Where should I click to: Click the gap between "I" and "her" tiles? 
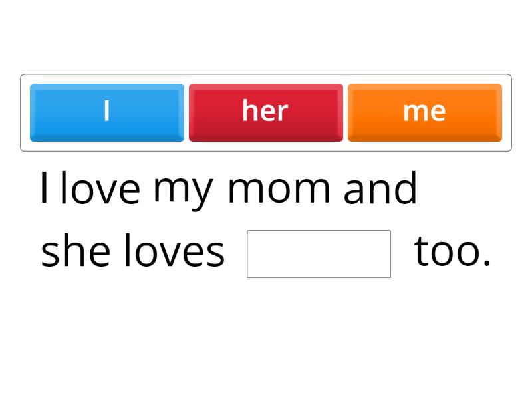(x=186, y=112)
